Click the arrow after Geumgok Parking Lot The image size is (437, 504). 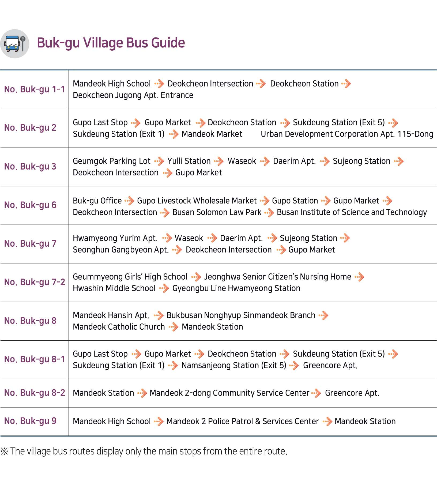click(x=159, y=161)
